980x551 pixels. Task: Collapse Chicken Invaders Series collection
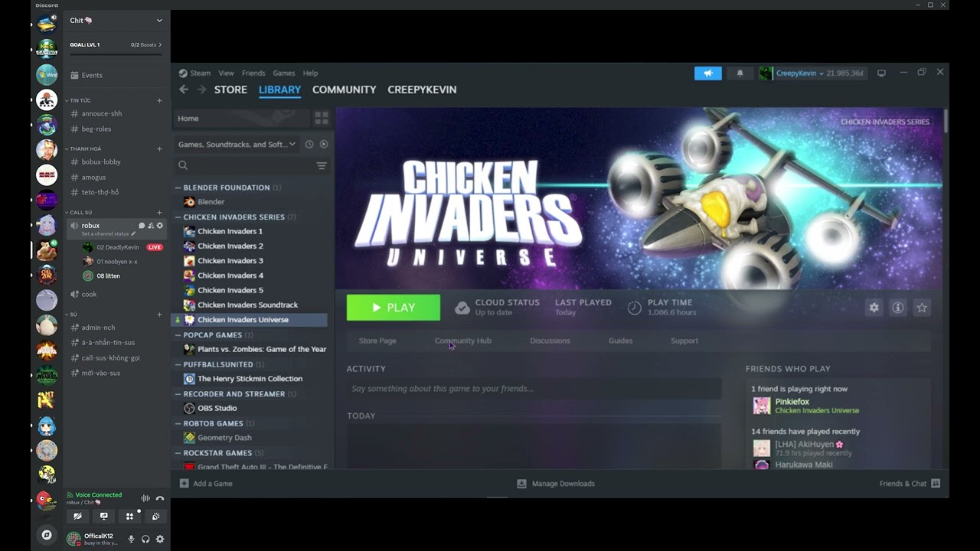(178, 217)
